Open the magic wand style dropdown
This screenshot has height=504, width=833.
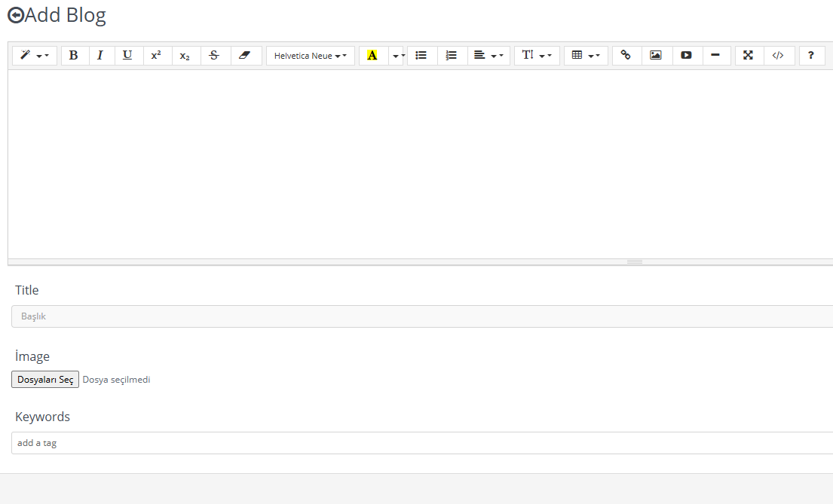tap(34, 56)
